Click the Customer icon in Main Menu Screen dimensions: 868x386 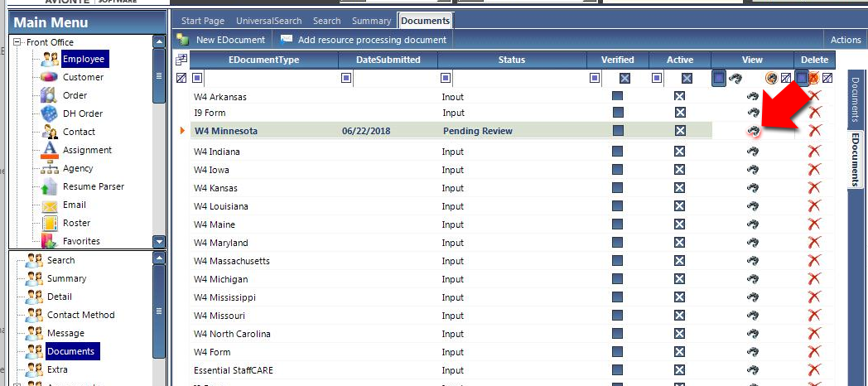[x=49, y=77]
